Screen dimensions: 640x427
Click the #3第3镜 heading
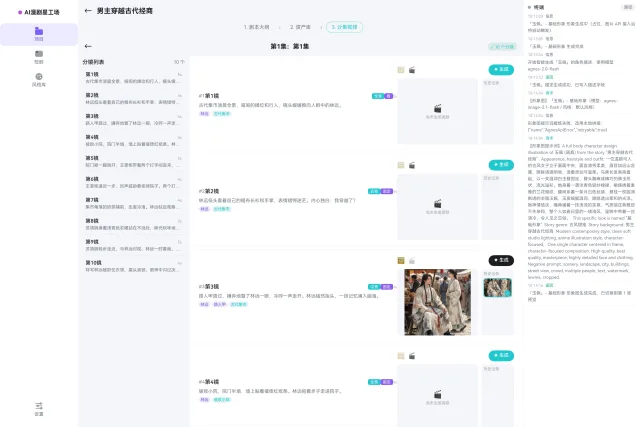tap(209, 287)
